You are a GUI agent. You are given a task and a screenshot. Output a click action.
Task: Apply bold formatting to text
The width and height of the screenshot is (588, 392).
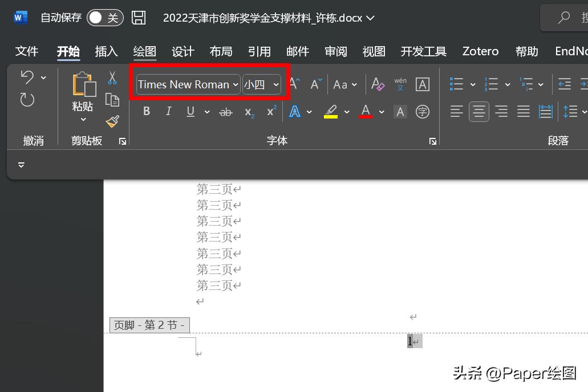147,111
